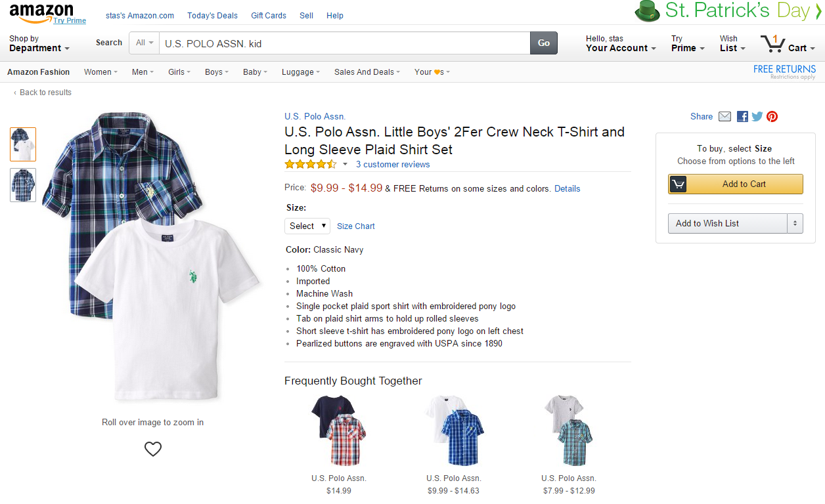Click the Amazon logo
This screenshot has width=825, height=504.
[41, 12]
